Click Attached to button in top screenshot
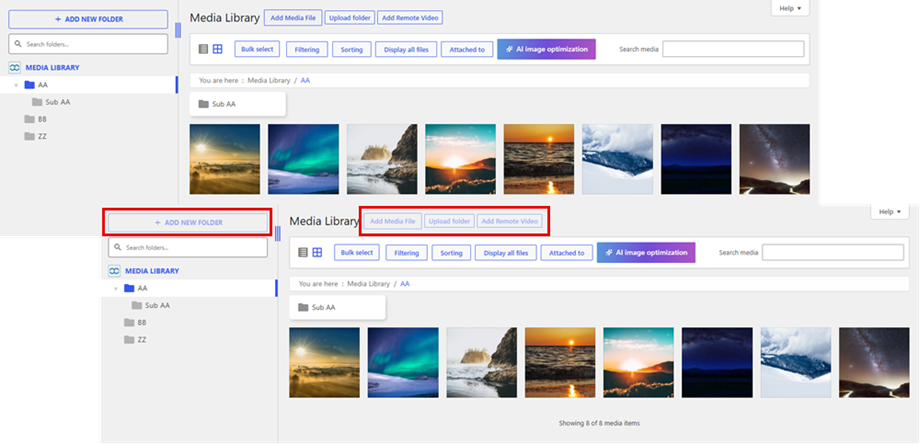This screenshot has height=444, width=920. [467, 49]
